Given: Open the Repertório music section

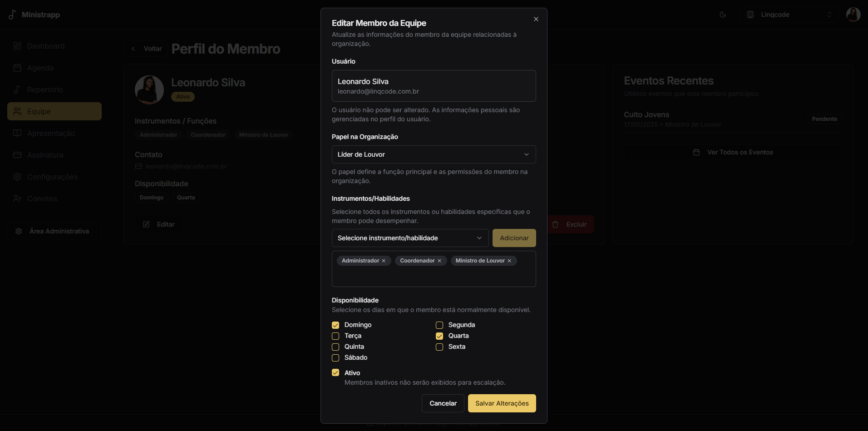Looking at the screenshot, I should click(45, 89).
